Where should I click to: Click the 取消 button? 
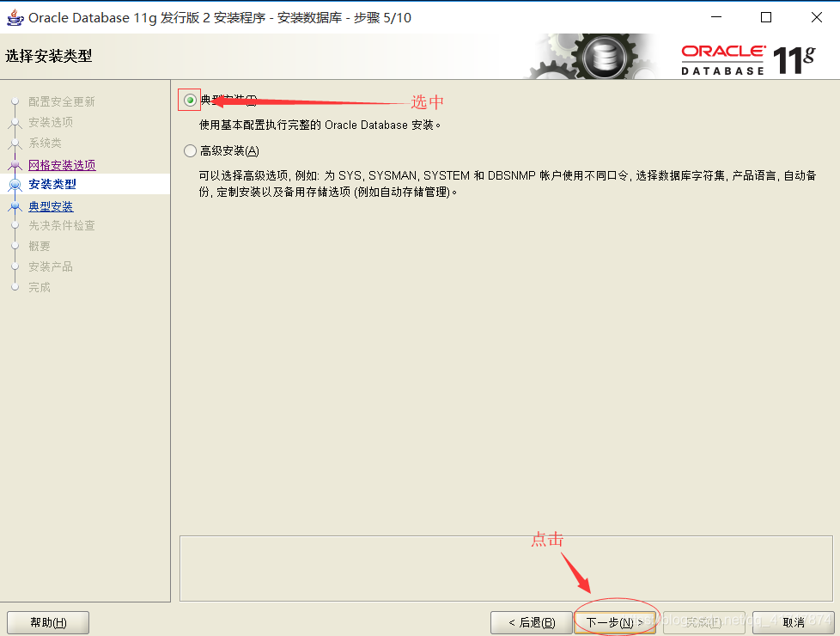click(793, 622)
